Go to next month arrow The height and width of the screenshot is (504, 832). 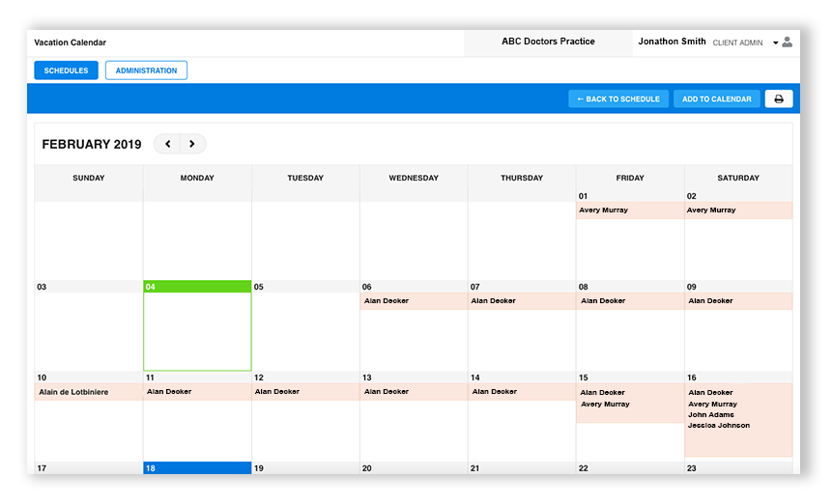pyautogui.click(x=192, y=144)
